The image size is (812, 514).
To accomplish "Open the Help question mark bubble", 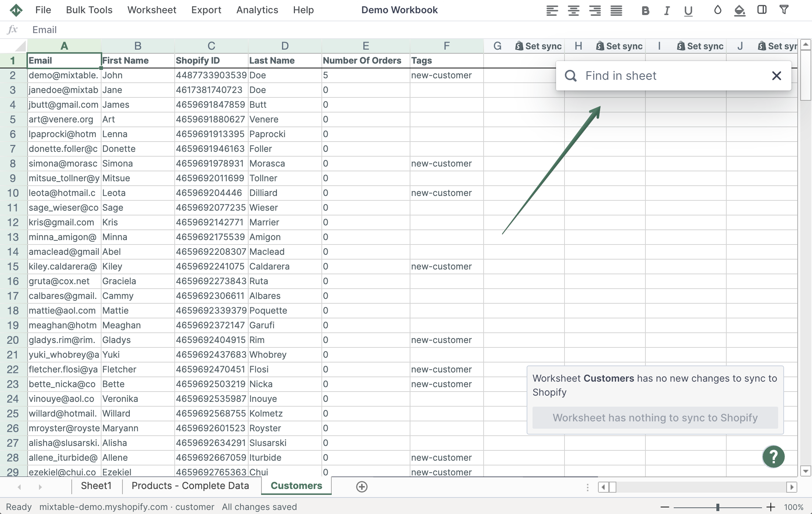I will (x=773, y=457).
